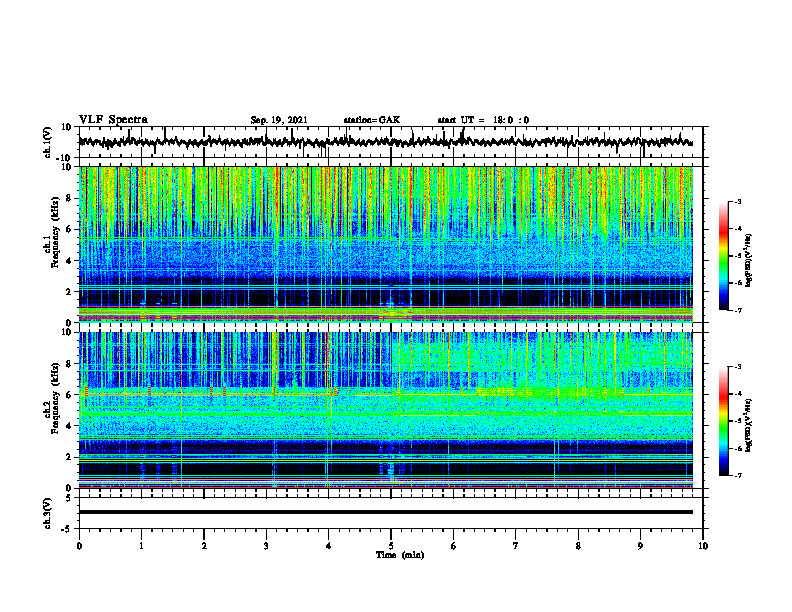Click the '0' tick on the time axis
Image resolution: width=792 pixels, height=612 pixels.
pos(79,546)
